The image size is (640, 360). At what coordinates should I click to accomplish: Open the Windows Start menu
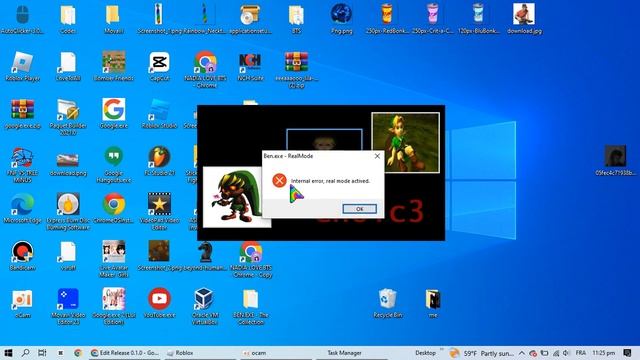click(x=8, y=353)
